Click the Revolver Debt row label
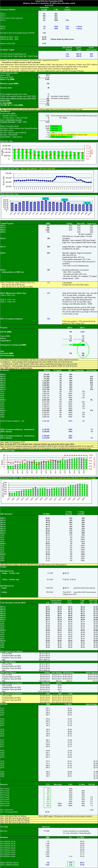98x868 pixels. (6, 88)
